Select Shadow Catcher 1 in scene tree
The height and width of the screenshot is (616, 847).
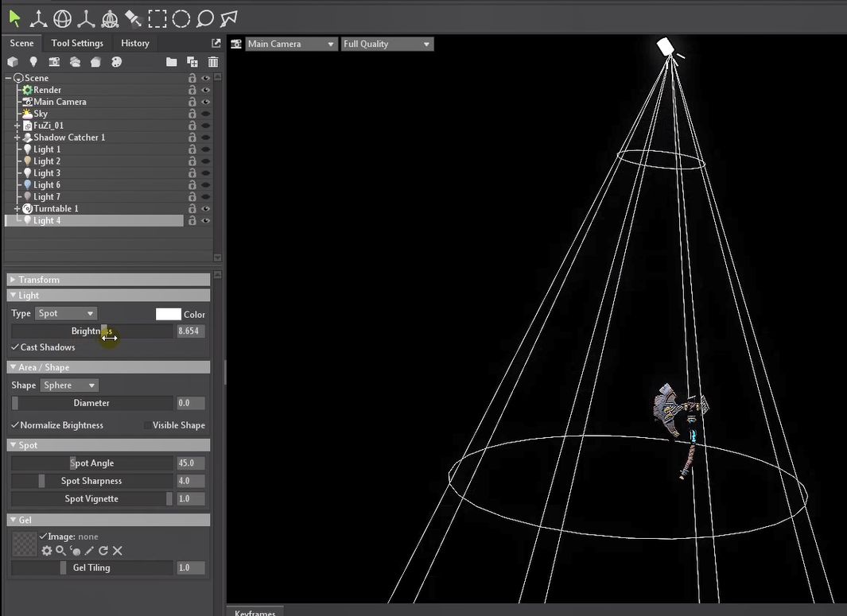(68, 138)
